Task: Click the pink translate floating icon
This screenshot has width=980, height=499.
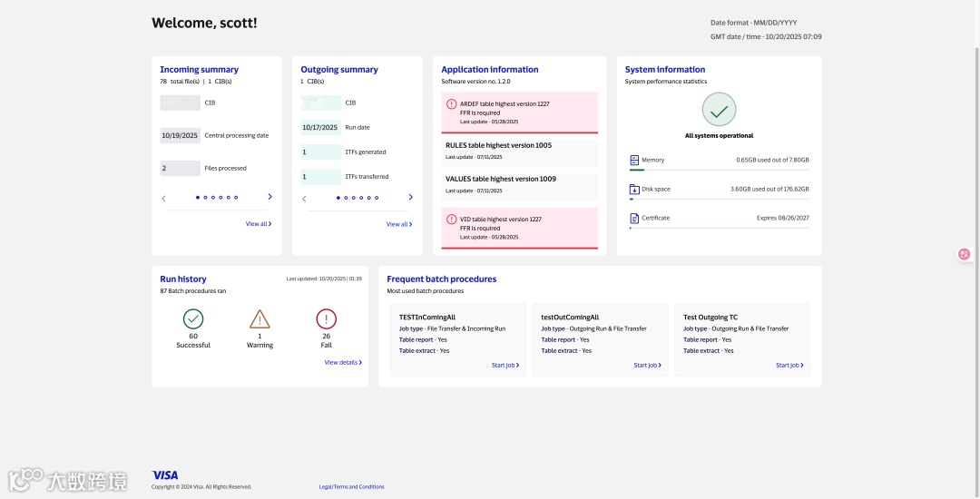Action: point(965,254)
